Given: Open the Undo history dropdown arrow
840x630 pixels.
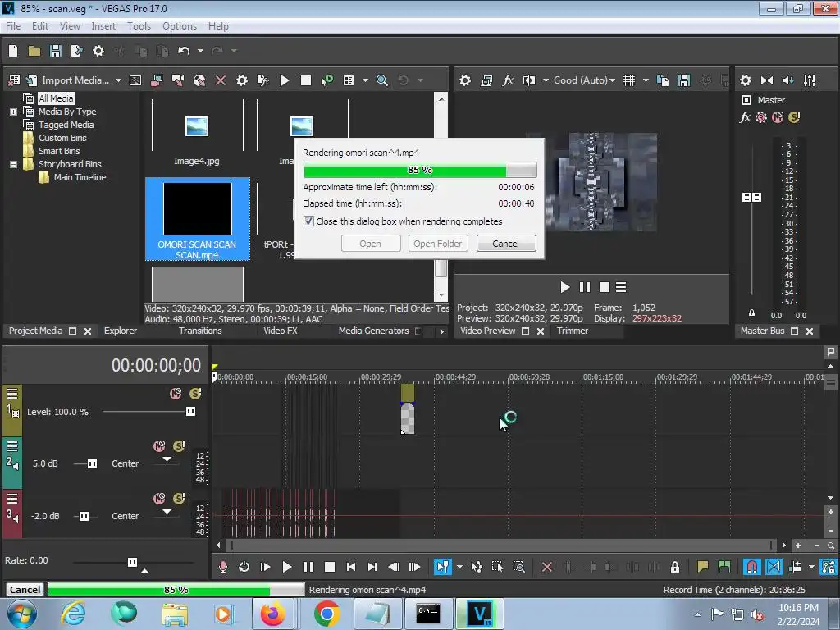Looking at the screenshot, I should [200, 51].
